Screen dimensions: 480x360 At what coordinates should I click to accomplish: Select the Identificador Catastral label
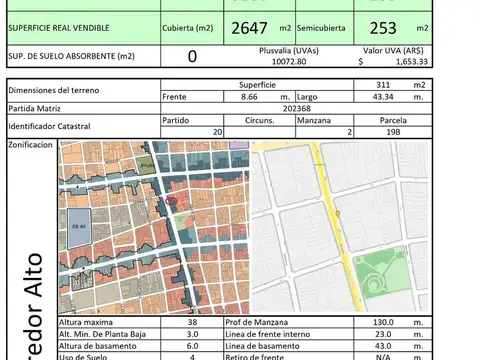(x=49, y=126)
